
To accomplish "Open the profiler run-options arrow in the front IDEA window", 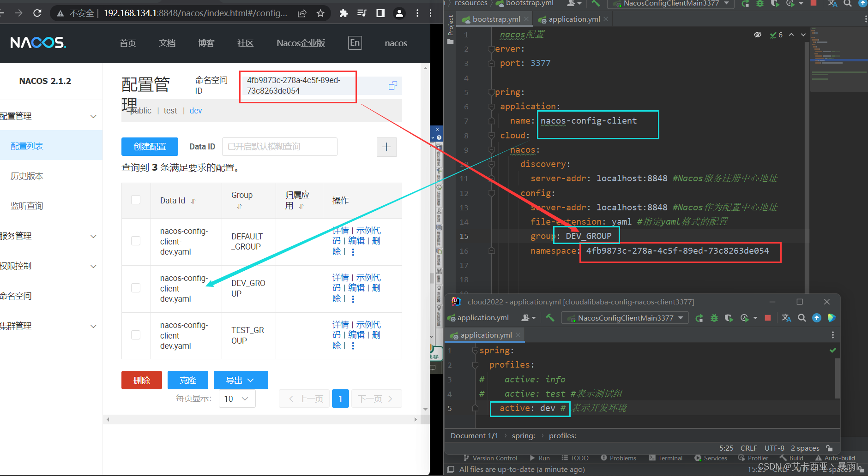I will point(755,318).
